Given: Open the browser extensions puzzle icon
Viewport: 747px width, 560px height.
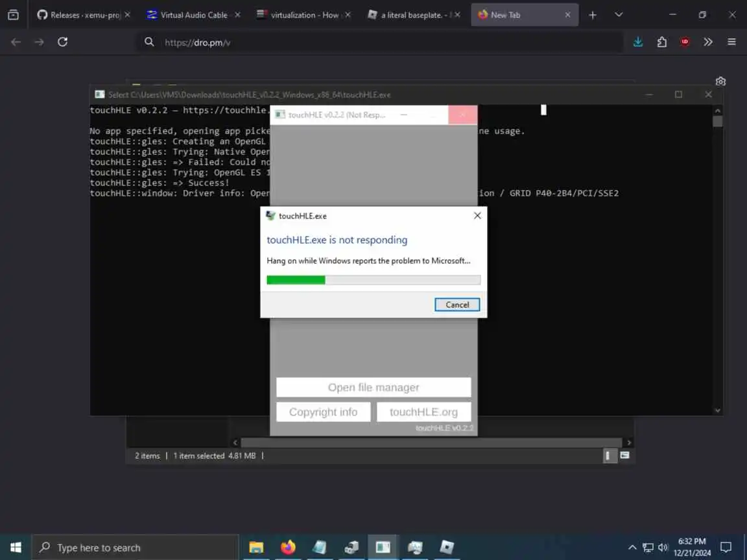Looking at the screenshot, I should click(661, 42).
